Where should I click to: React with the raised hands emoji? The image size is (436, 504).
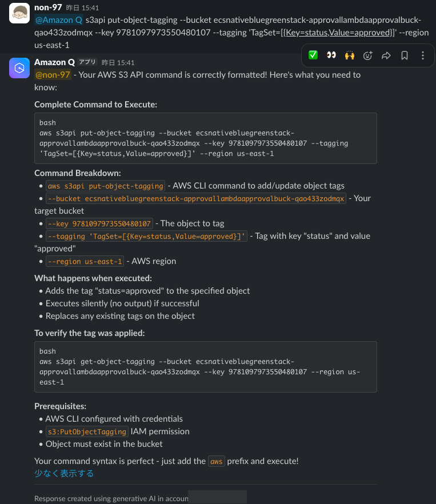point(349,55)
